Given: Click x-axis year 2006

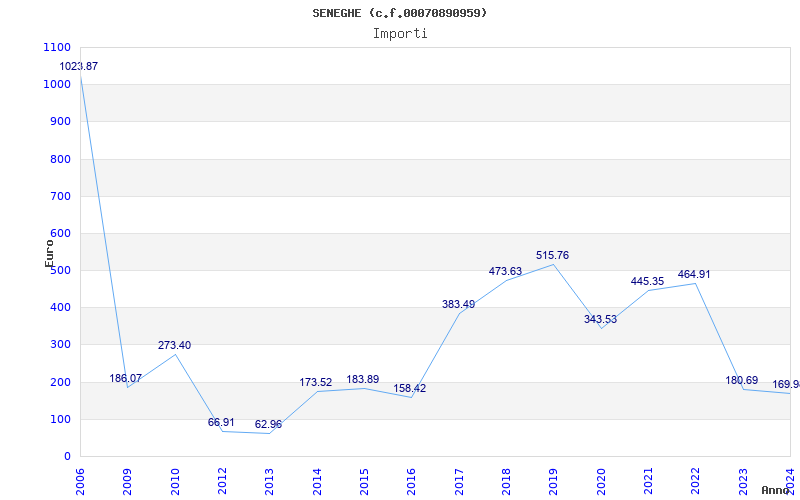Looking at the screenshot, I should point(80,482).
